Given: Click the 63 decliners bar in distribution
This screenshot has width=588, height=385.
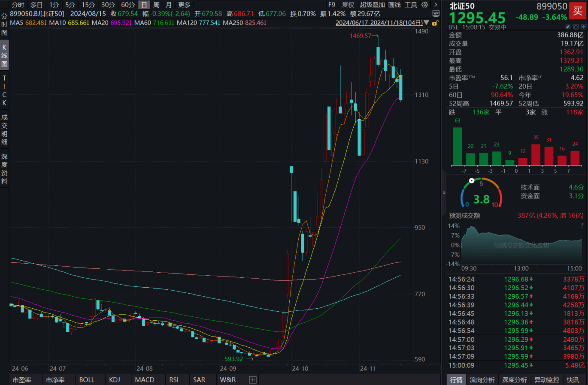Looking at the screenshot, I should tap(458, 146).
